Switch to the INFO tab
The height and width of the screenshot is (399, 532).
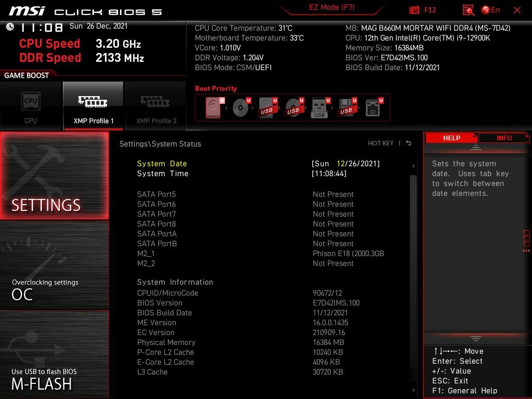[504, 138]
